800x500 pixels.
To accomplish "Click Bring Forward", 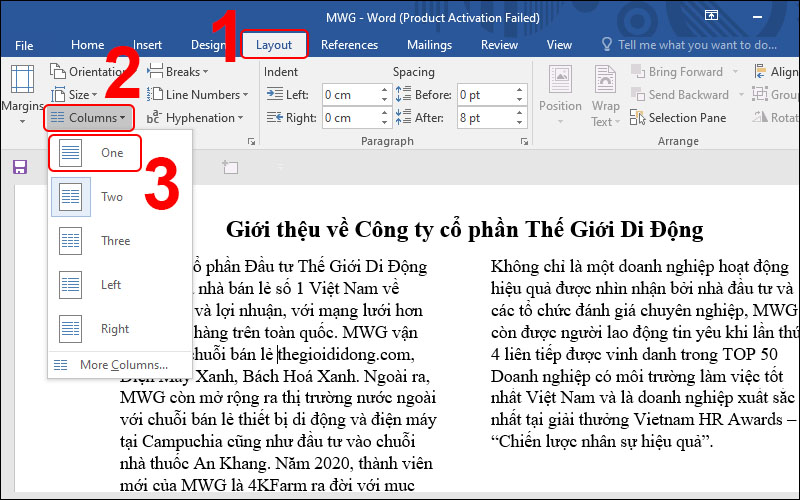I will [x=678, y=71].
